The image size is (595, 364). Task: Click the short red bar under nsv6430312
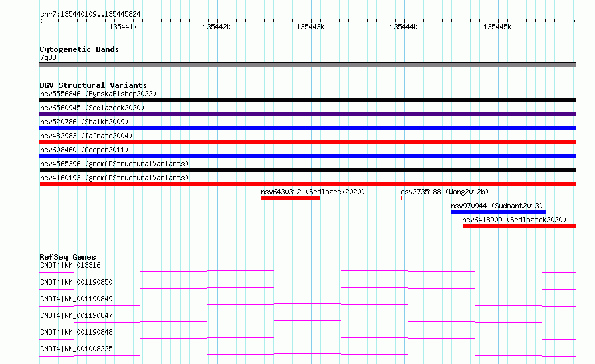(290, 198)
